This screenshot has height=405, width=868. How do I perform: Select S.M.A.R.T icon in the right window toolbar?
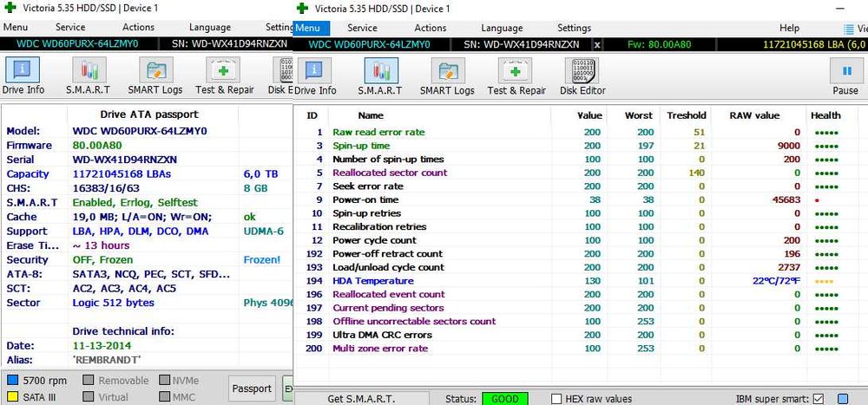coord(381,71)
